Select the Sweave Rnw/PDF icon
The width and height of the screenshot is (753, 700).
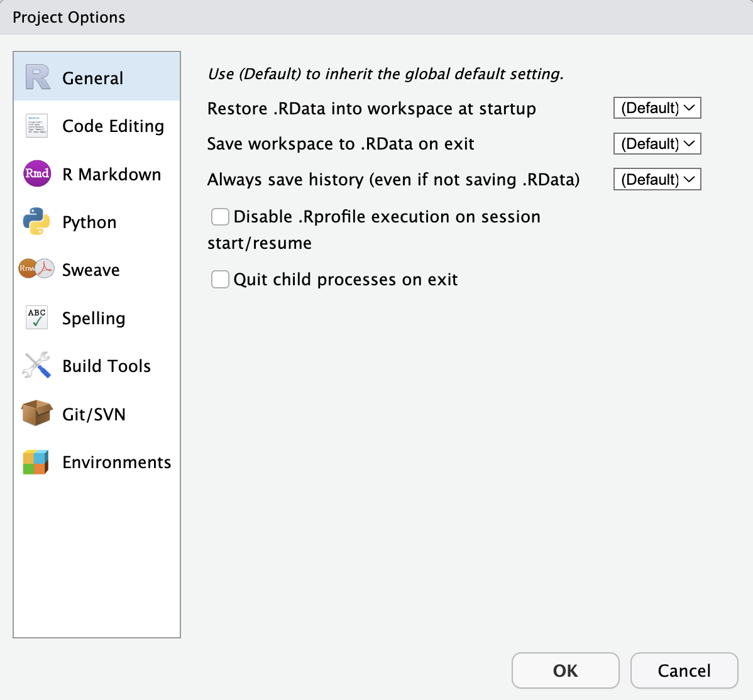point(36,270)
